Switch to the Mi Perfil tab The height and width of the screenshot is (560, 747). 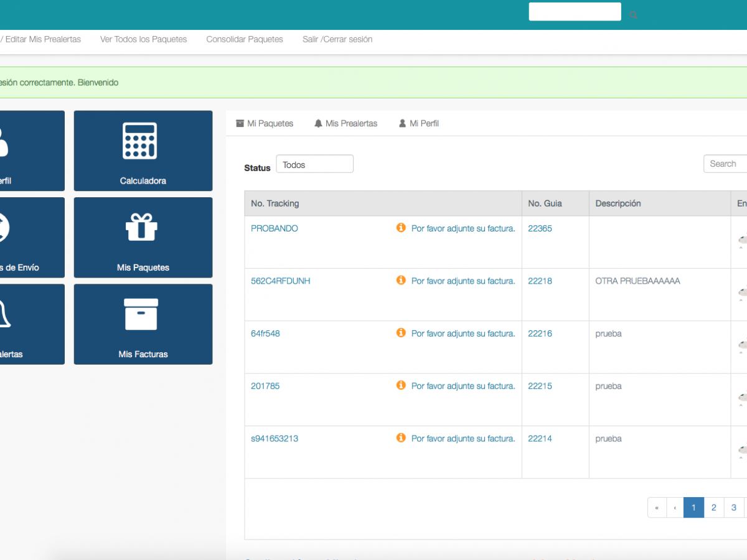(419, 123)
